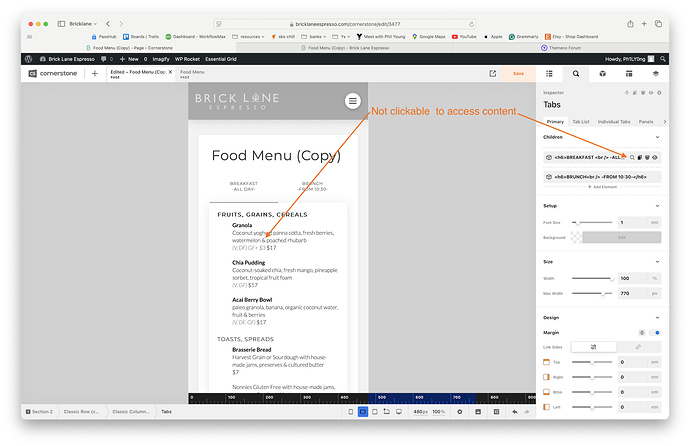Open Essential Grid in WP admin bar
The image size is (690, 446).
pyautogui.click(x=221, y=59)
